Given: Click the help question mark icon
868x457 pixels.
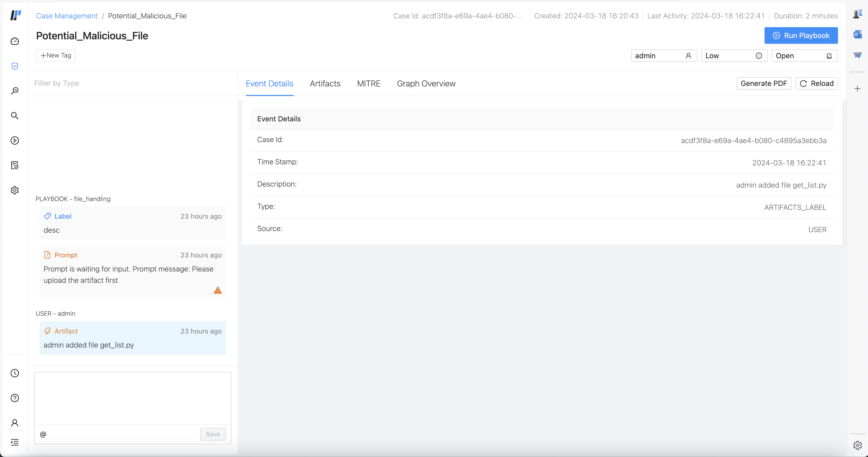Looking at the screenshot, I should [x=14, y=398].
